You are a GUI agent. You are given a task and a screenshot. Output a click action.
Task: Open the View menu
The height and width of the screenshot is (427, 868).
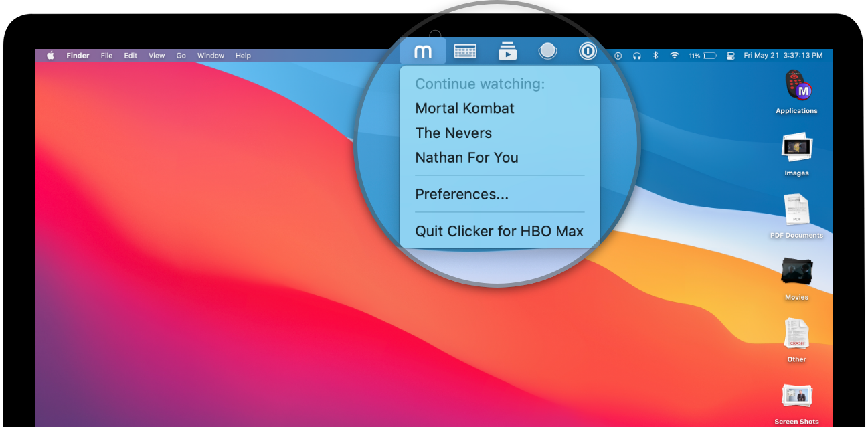157,56
